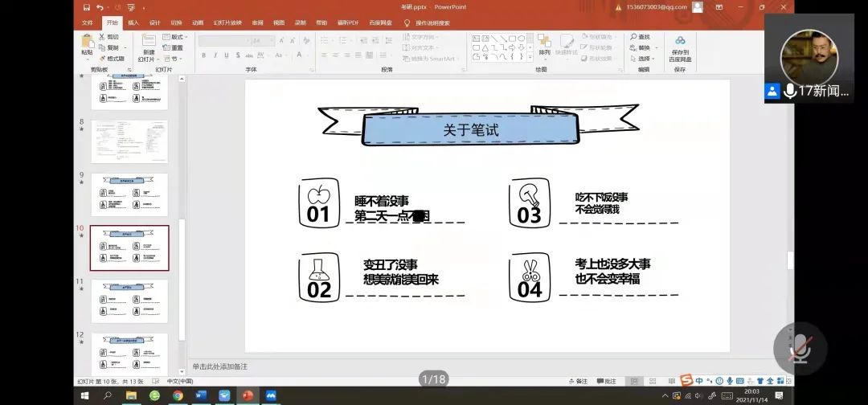Show hidden icons in the system tray
868x405 pixels.
pos(665,395)
